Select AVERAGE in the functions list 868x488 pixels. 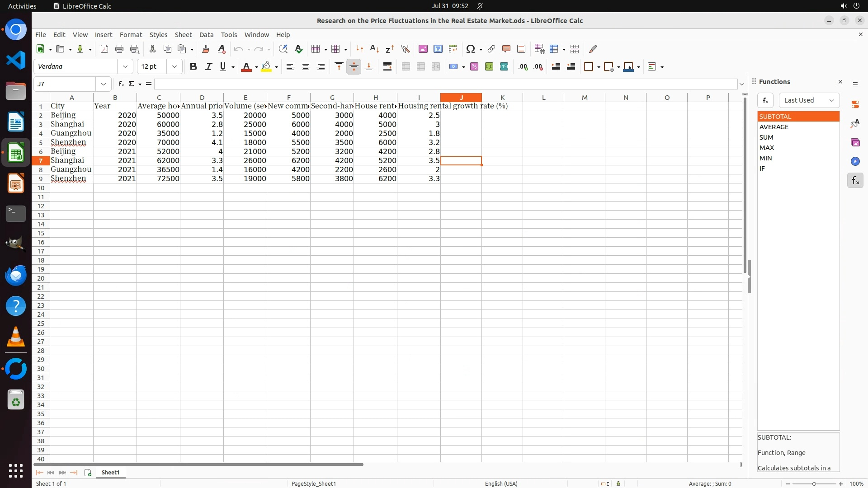pyautogui.click(x=774, y=127)
